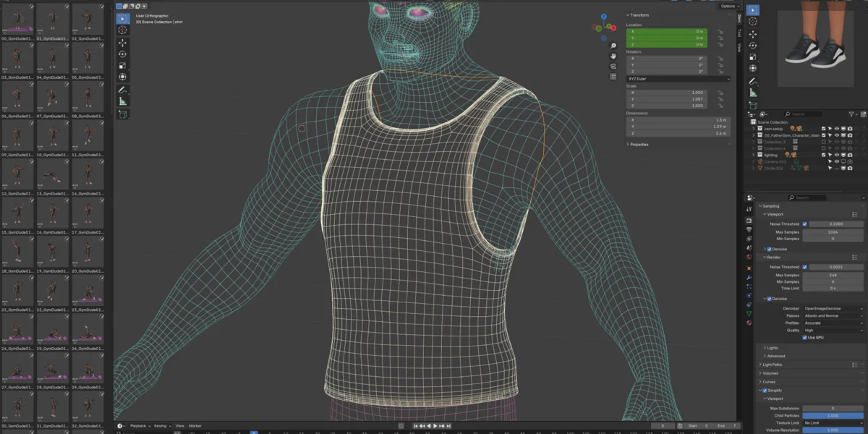Image resolution: width=868 pixels, height=434 pixels.
Task: Expand the lighting collection in the Outliner
Action: point(754,155)
